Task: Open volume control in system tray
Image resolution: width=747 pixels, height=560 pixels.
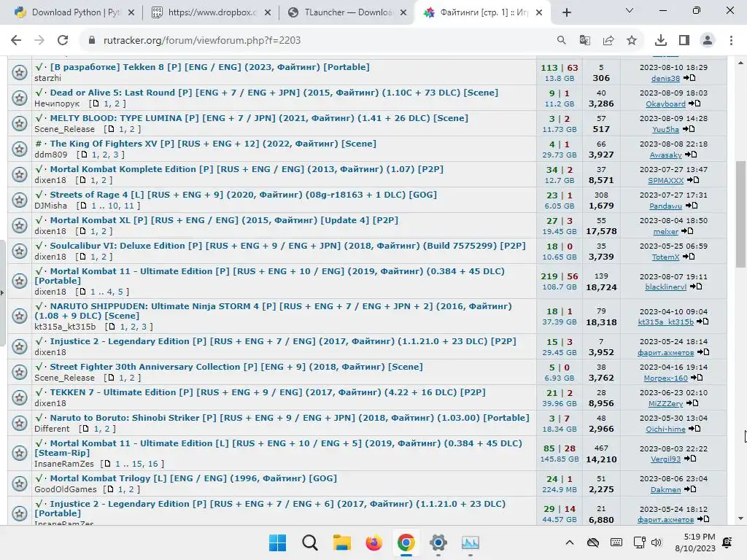Action: tap(656, 542)
